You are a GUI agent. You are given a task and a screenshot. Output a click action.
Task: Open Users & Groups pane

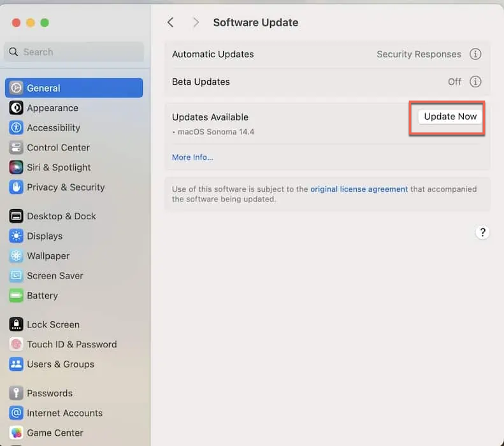pos(74,364)
